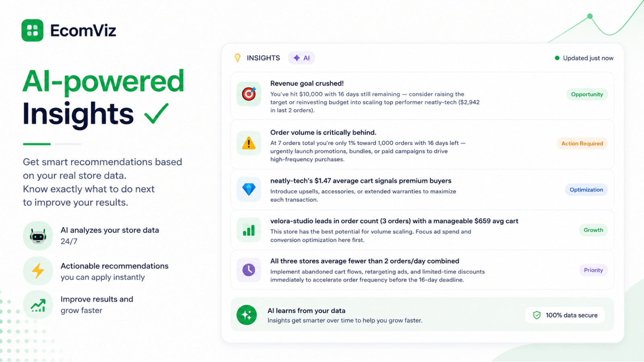Click the green bar chart icon
The width and height of the screenshot is (644, 362).
(x=249, y=230)
